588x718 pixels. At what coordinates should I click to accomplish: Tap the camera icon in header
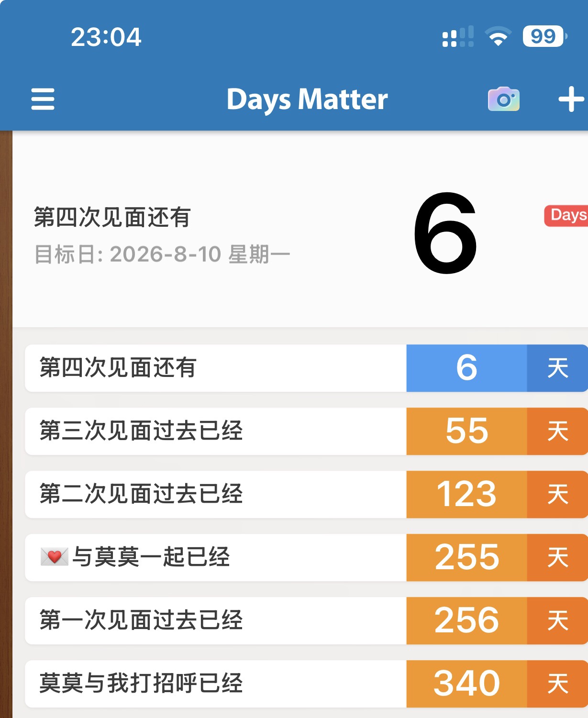[504, 99]
